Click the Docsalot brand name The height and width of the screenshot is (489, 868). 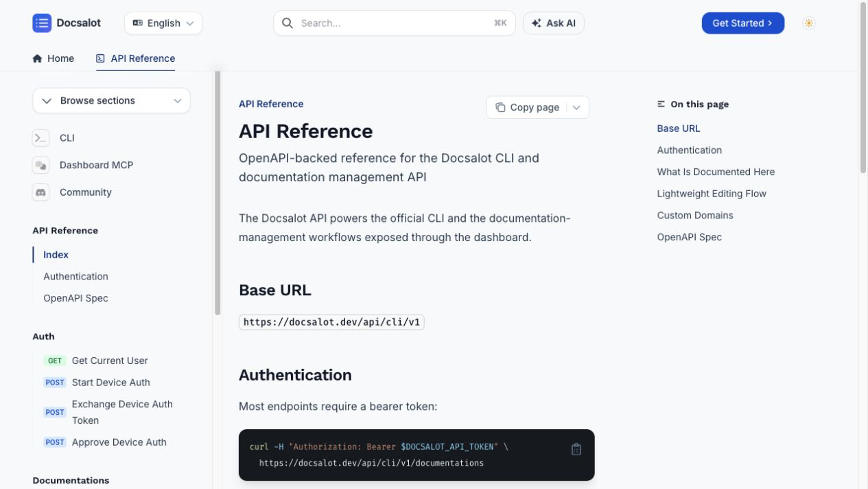(x=78, y=23)
